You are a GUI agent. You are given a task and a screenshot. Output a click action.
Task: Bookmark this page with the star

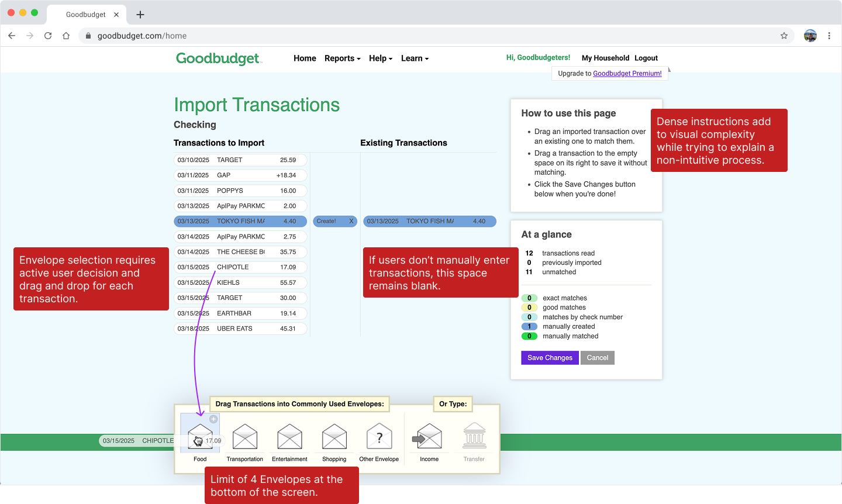[784, 36]
